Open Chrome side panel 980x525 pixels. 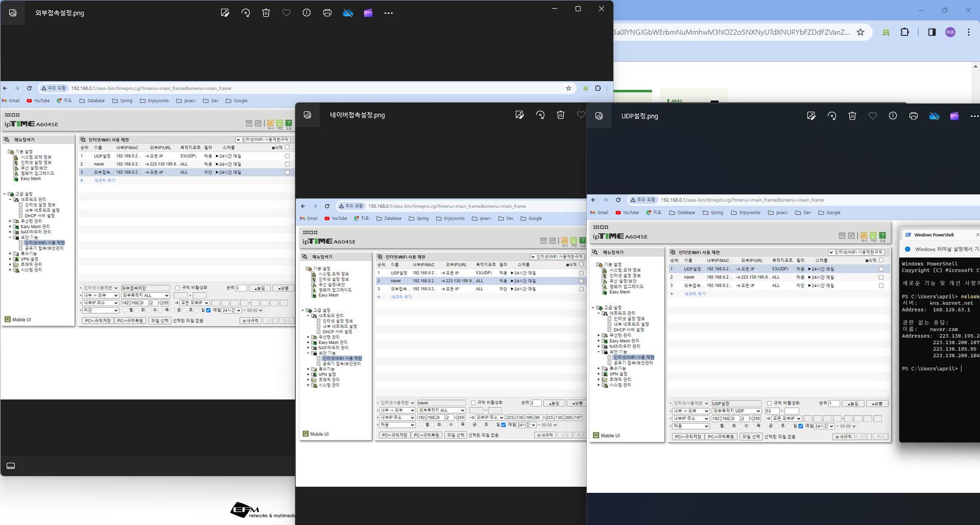pyautogui.click(x=931, y=32)
